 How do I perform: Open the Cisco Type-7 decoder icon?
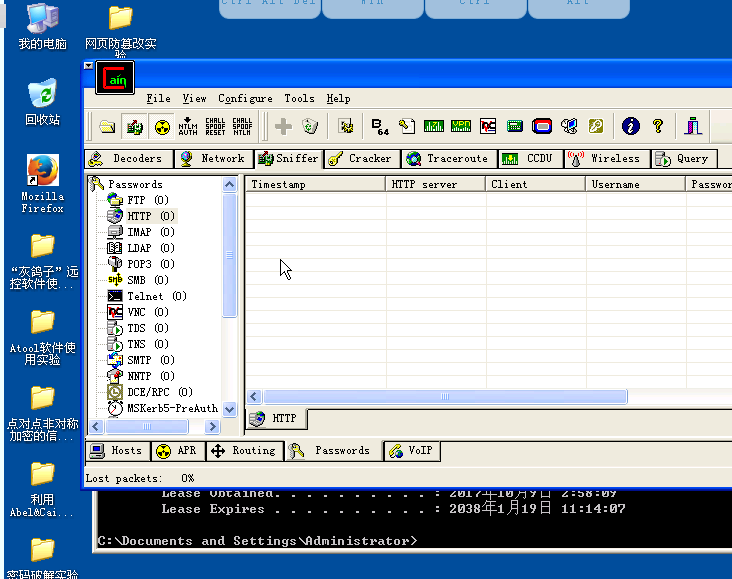click(x=434, y=126)
